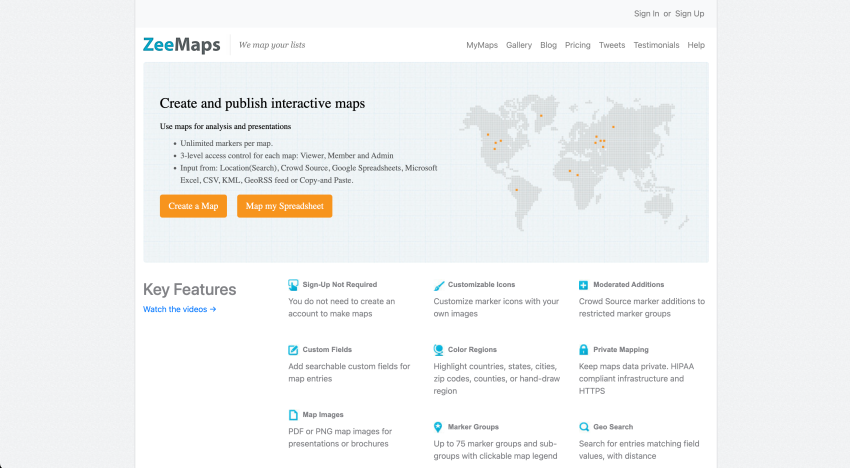Viewport: 850px width, 468px height.
Task: Click the Color Regions heading
Action: (472, 350)
